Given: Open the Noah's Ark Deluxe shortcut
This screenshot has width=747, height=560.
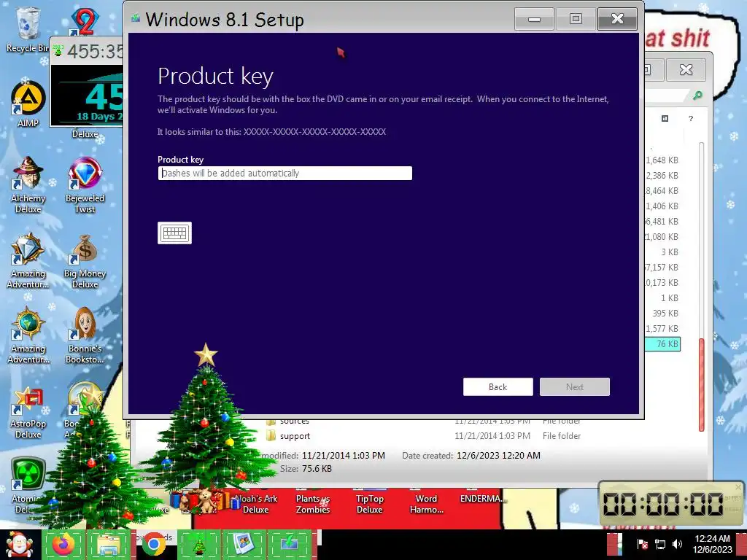Looking at the screenshot, I should click(256, 502).
